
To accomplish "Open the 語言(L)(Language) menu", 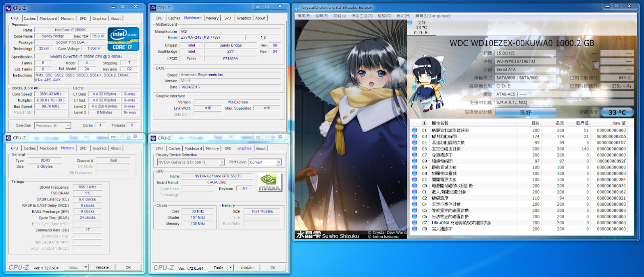I will 433,16.
